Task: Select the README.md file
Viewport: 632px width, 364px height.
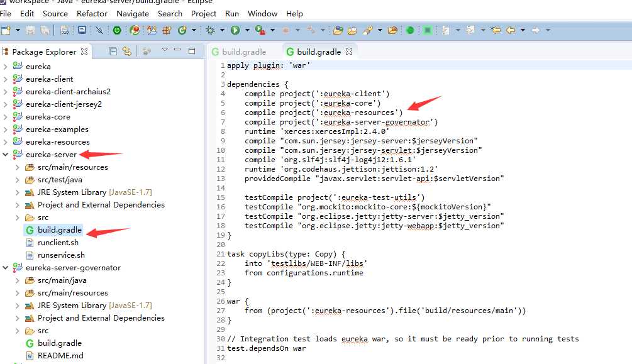Action: click(60, 356)
